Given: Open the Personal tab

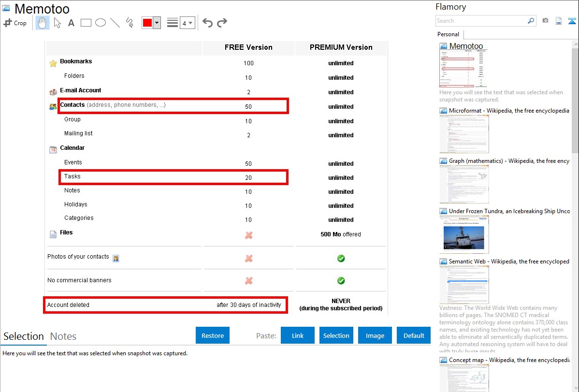Looking at the screenshot, I should (x=448, y=34).
